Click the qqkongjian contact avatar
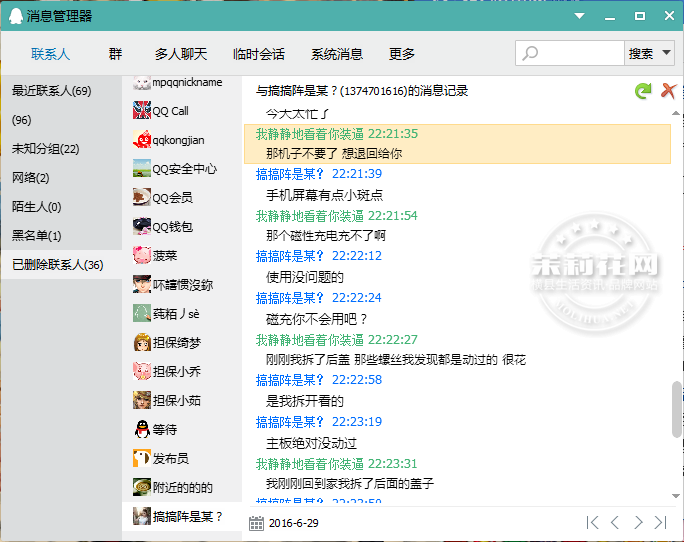The width and height of the screenshot is (684, 542). pyautogui.click(x=142, y=139)
